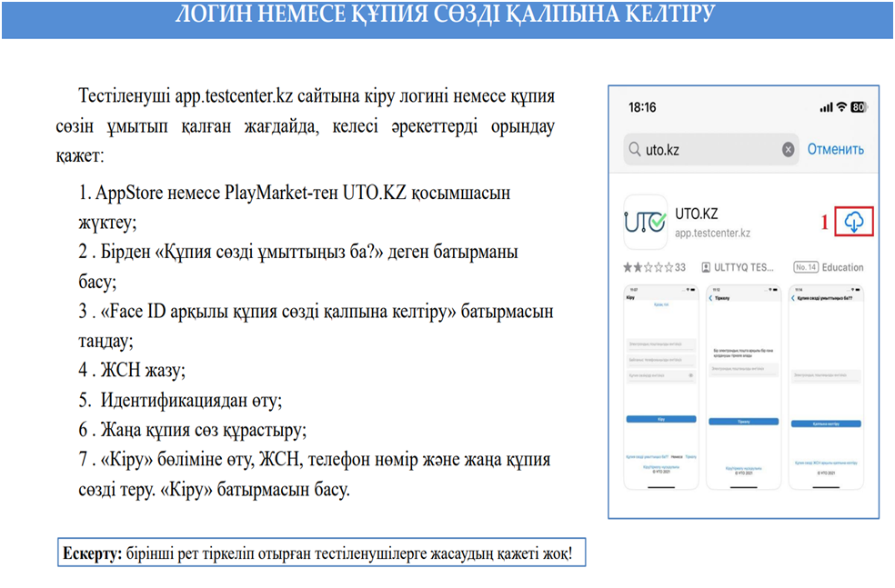Open the UTO.KZ app logo icon

click(x=645, y=223)
